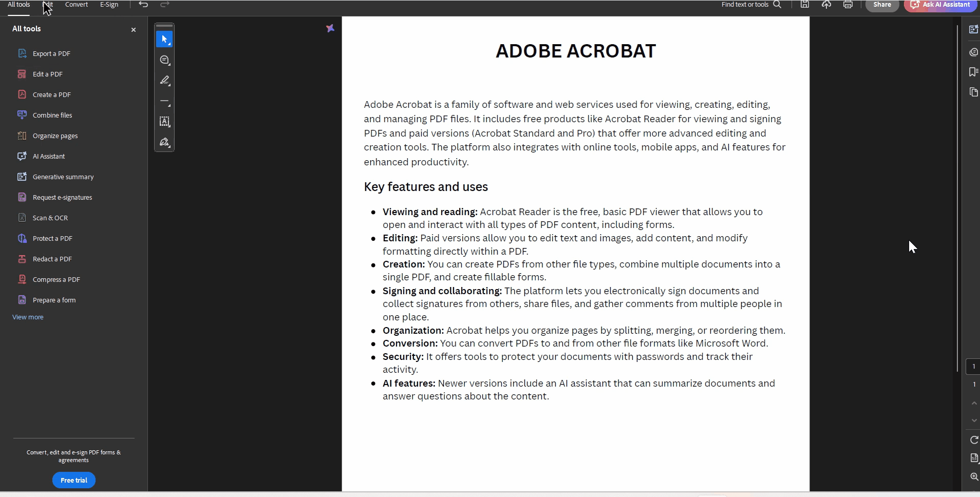980x497 pixels.
Task: Click the bold 'Creation:' bullet text
Action: coord(404,264)
